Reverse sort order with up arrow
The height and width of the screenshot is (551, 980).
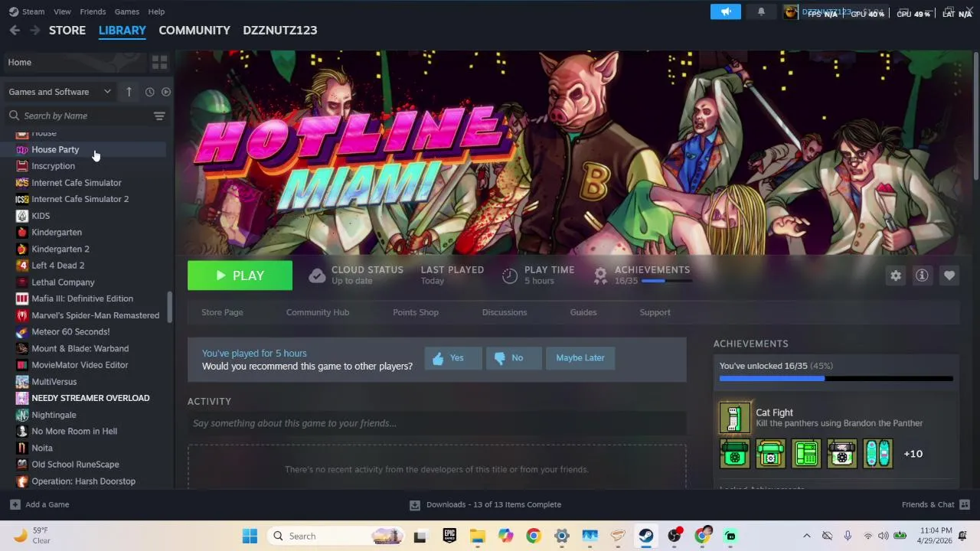click(x=129, y=92)
